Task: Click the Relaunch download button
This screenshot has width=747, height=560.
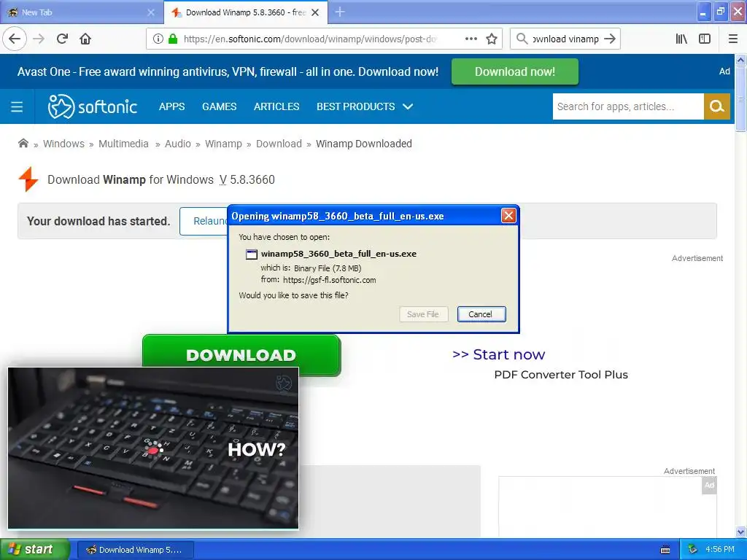Action: pos(204,221)
